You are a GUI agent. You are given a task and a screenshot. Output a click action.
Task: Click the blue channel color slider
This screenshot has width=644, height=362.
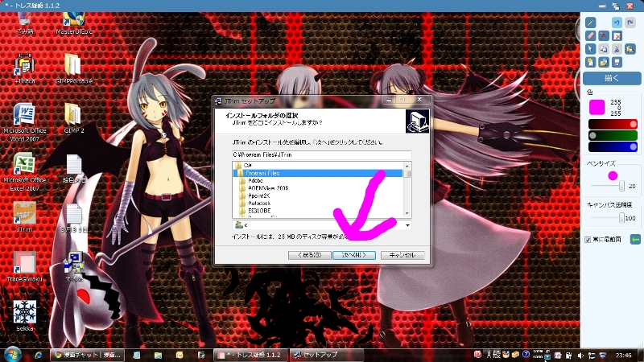tap(613, 146)
